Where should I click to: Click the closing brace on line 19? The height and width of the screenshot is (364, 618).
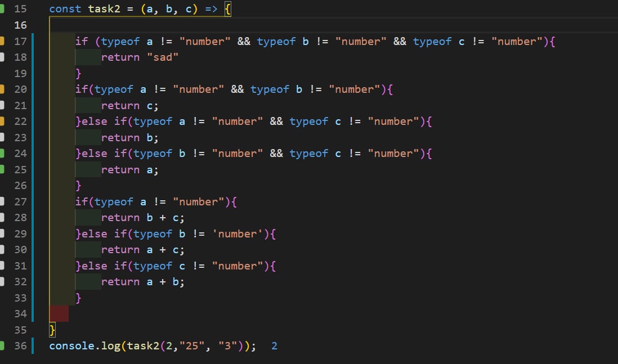[x=78, y=74]
